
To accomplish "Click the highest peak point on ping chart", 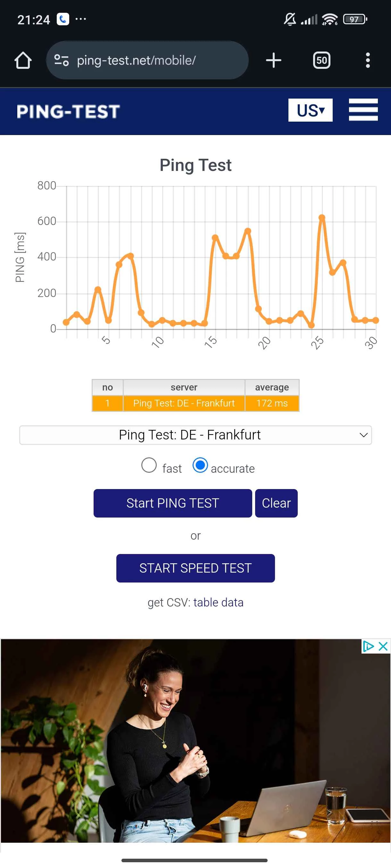I will pos(322,218).
